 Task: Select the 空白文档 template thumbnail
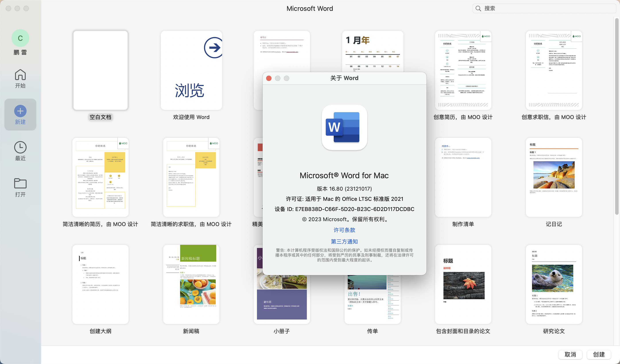100,70
